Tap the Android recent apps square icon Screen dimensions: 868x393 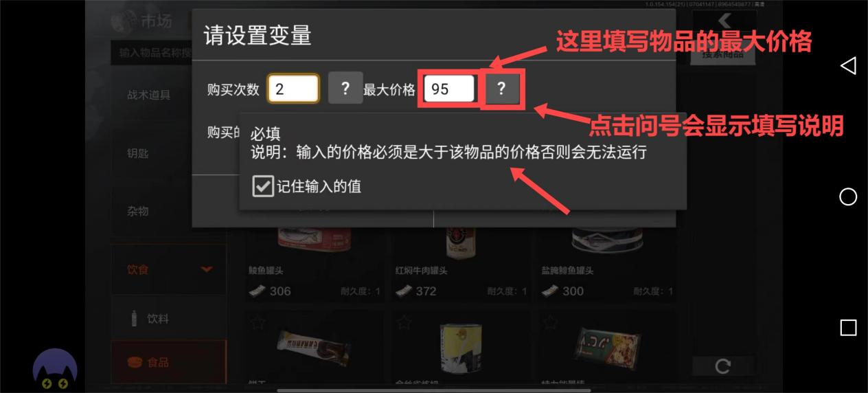pos(848,328)
